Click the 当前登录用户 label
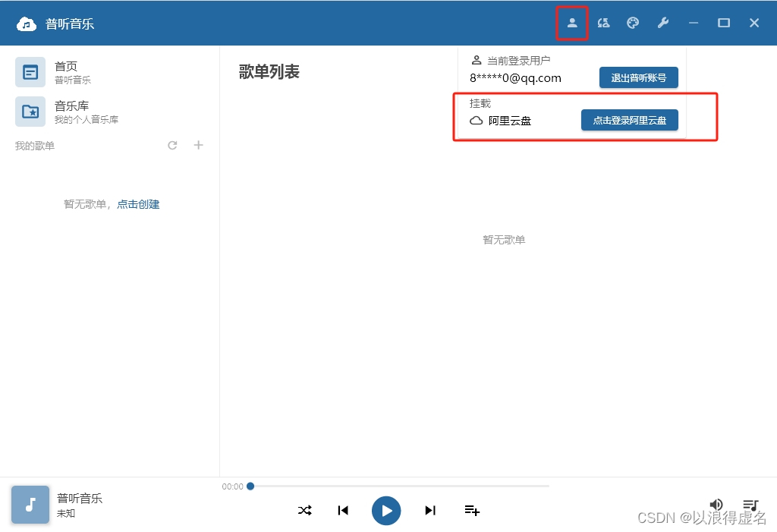The width and height of the screenshot is (777, 532). click(519, 61)
